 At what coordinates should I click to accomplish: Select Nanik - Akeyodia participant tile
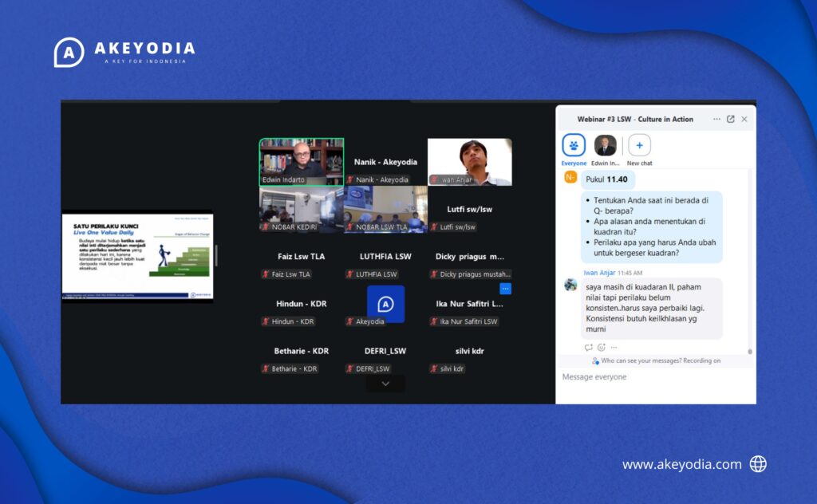point(385,162)
